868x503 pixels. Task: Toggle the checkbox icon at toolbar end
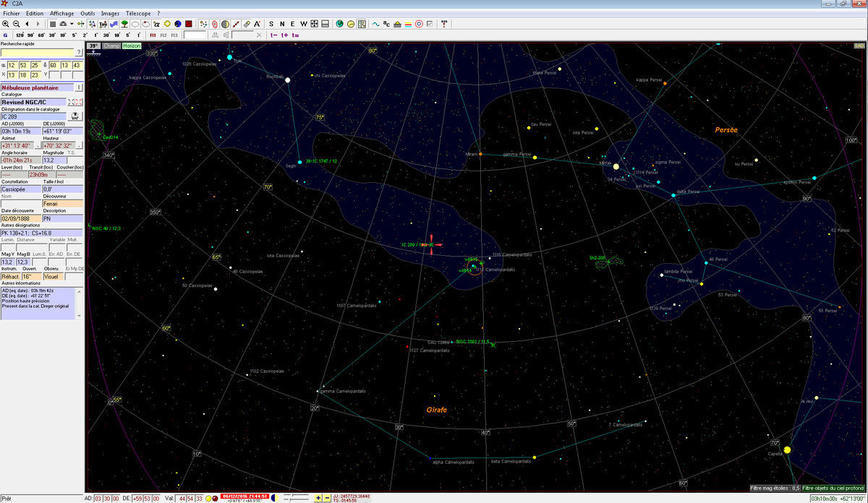click(430, 24)
